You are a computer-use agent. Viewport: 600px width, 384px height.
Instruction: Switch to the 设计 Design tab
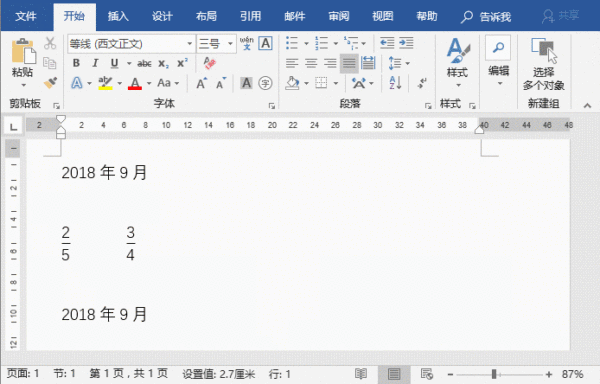tap(162, 16)
